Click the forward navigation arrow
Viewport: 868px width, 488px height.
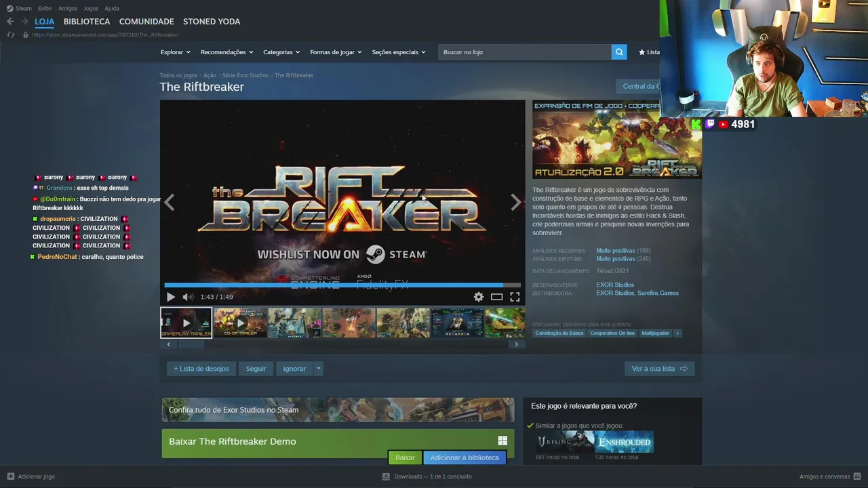pyautogui.click(x=24, y=22)
